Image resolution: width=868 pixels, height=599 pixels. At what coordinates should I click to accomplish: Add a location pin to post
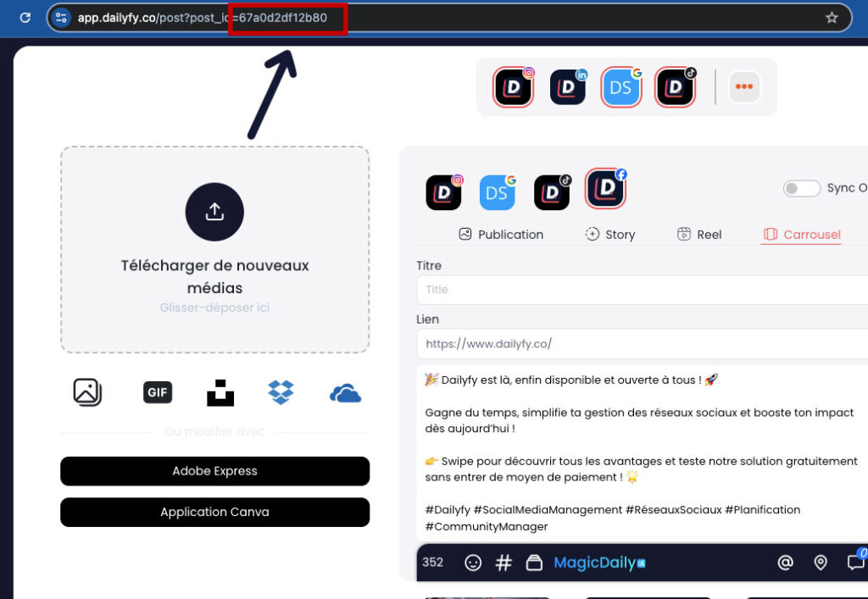[820, 563]
